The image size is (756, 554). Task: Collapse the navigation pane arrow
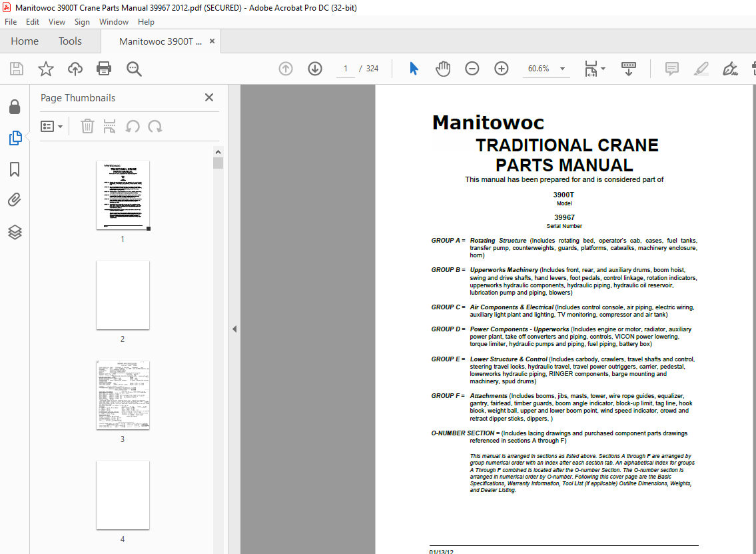[234, 329]
